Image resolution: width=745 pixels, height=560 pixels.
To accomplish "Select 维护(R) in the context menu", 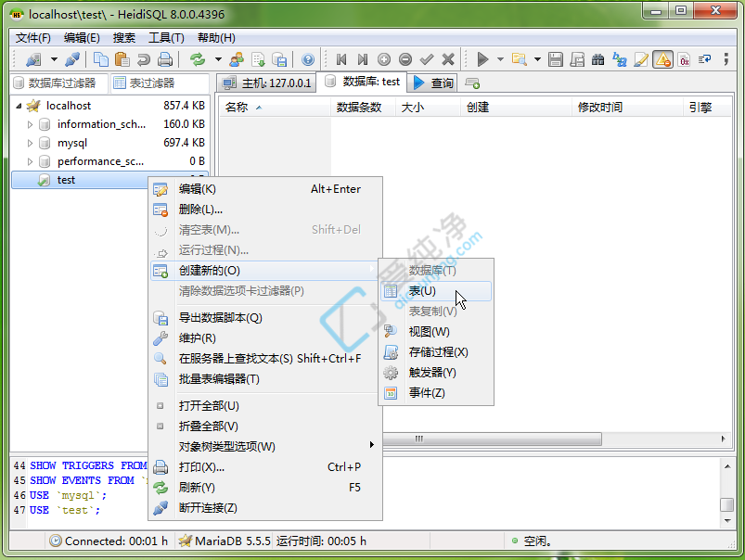I will click(x=265, y=338).
